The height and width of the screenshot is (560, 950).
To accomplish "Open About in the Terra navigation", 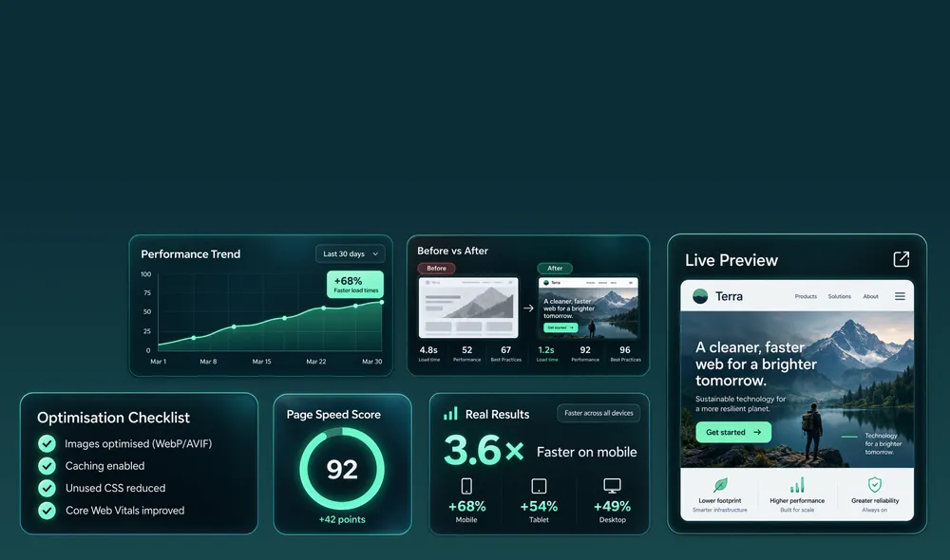I will click(870, 297).
